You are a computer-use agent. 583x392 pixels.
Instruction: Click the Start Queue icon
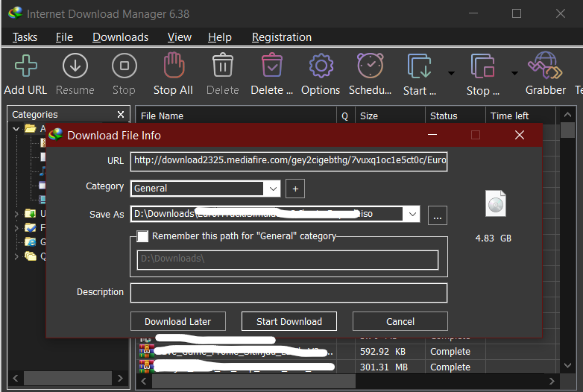(x=420, y=66)
